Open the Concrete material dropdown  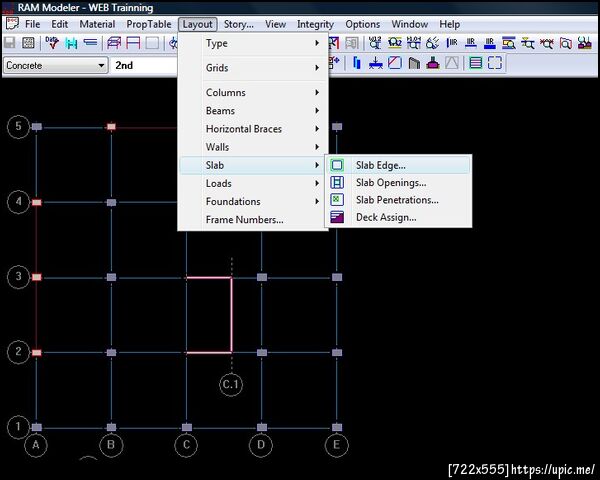click(x=55, y=65)
